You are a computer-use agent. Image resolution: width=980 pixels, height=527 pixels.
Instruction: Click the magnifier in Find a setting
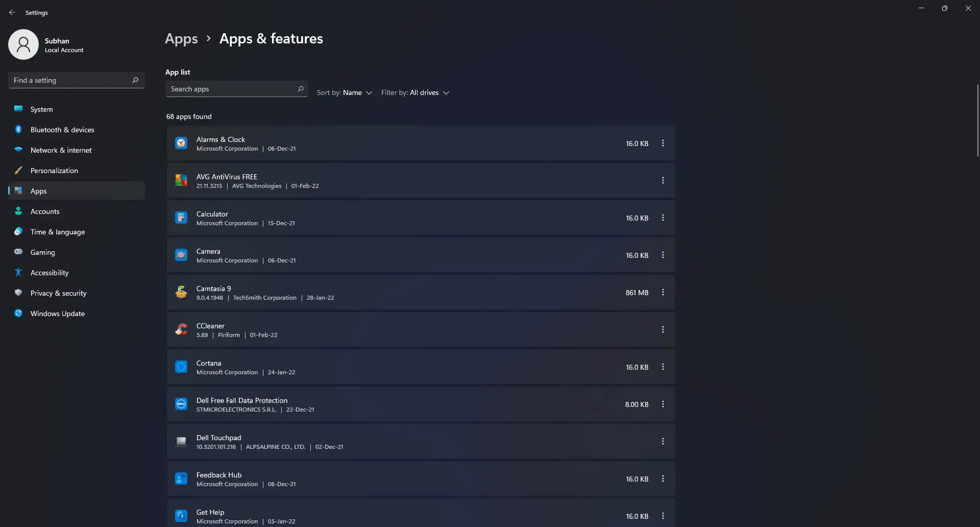[x=135, y=80]
